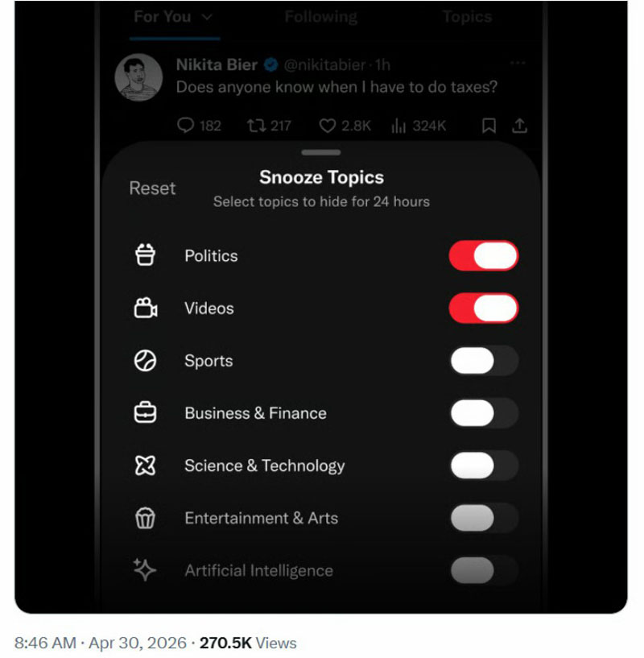644x658 pixels.
Task: Open view analytics icon showing 324K
Action: 398,126
